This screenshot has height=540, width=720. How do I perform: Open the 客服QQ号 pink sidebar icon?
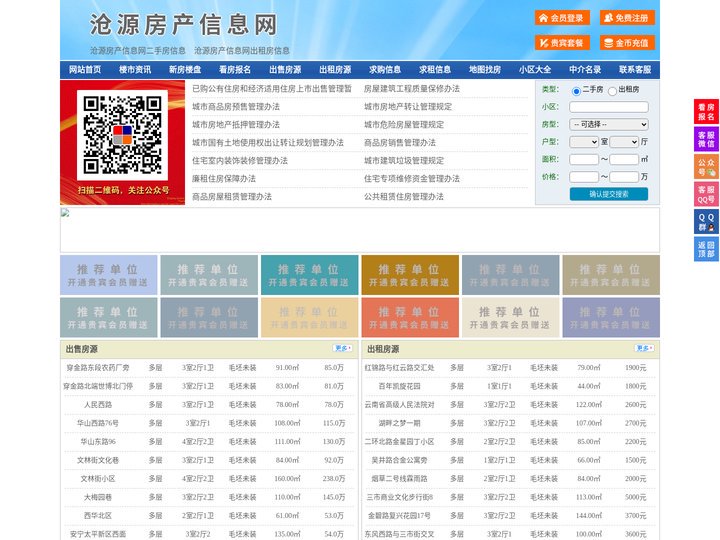706,194
